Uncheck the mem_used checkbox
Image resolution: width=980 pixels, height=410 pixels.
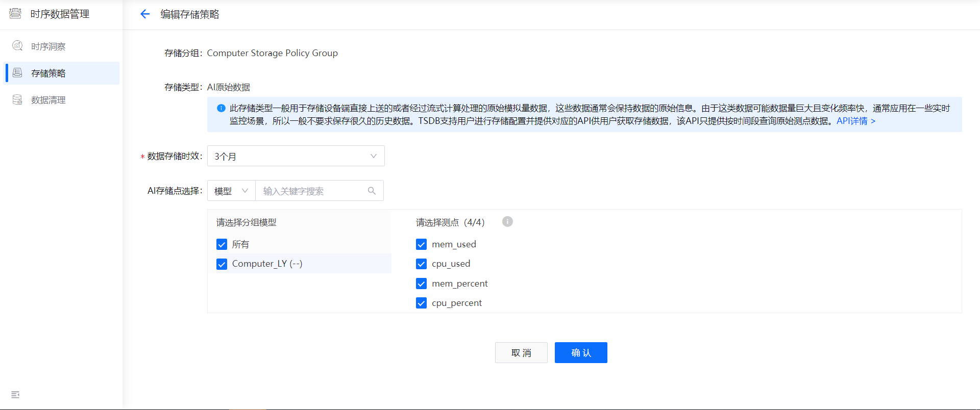(421, 244)
